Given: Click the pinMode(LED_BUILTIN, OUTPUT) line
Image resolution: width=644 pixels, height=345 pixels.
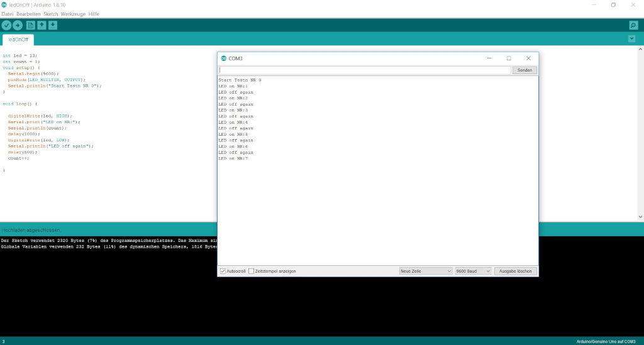Looking at the screenshot, I should coord(47,80).
